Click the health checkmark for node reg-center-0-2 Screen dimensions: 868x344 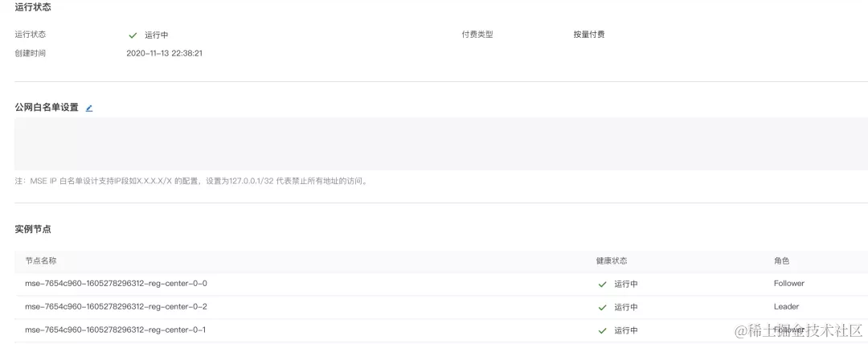click(x=602, y=308)
